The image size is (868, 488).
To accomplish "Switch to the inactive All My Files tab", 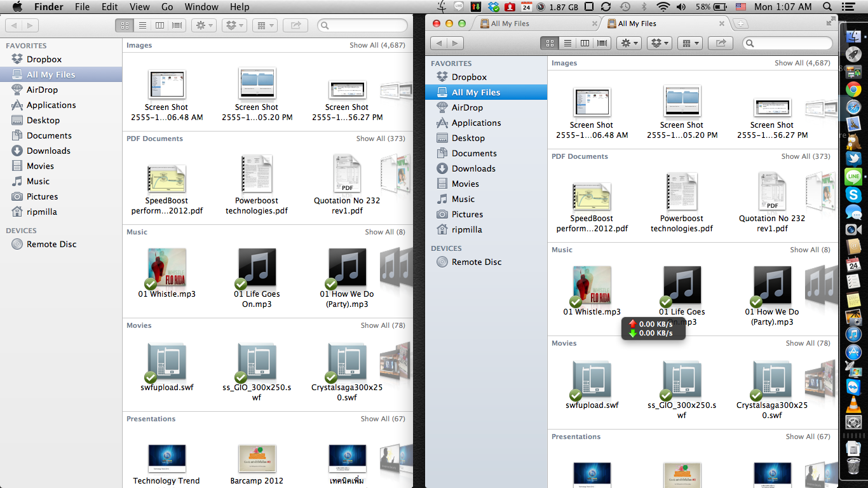I will (538, 24).
